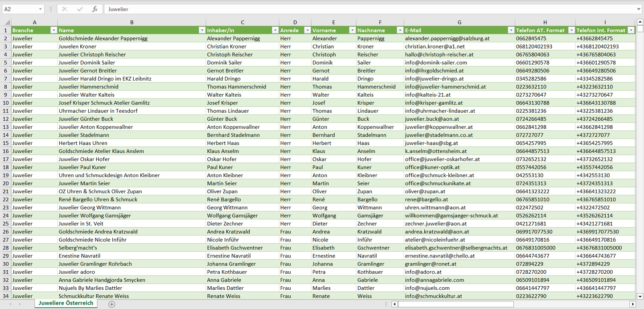Click the Cancel X icon in formula bar
This screenshot has height=309, width=644.
(65, 9)
